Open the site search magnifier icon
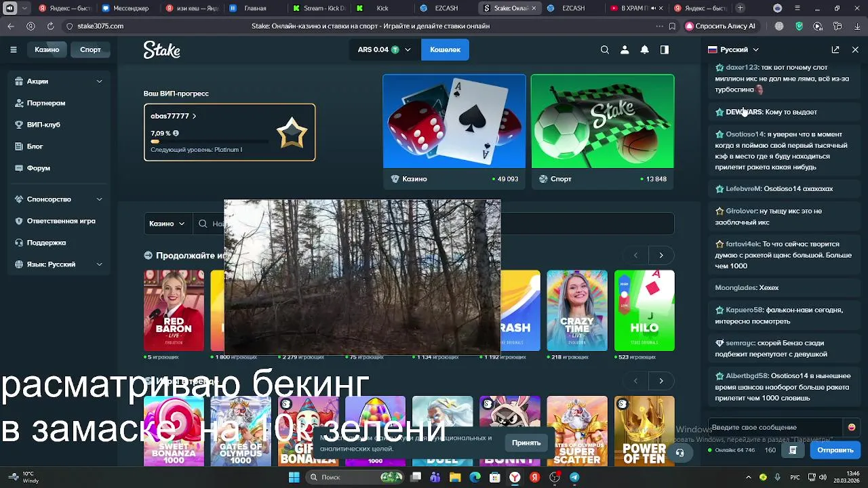 (605, 49)
